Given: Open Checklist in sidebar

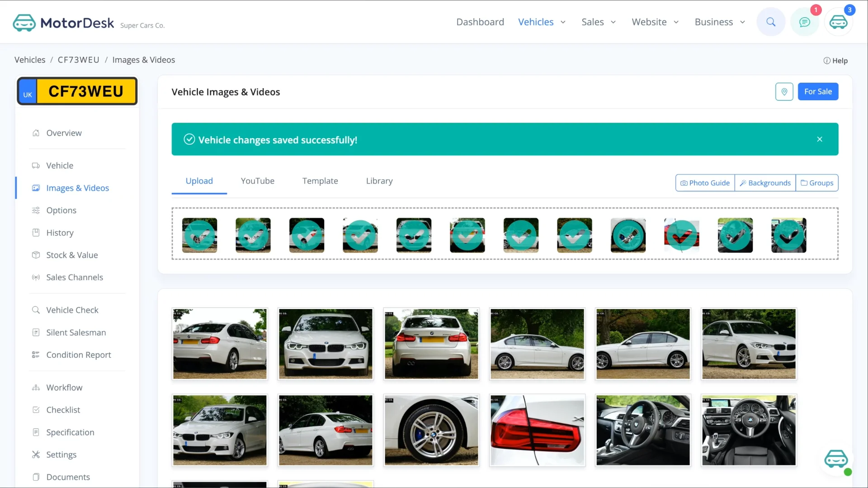Looking at the screenshot, I should [x=63, y=410].
